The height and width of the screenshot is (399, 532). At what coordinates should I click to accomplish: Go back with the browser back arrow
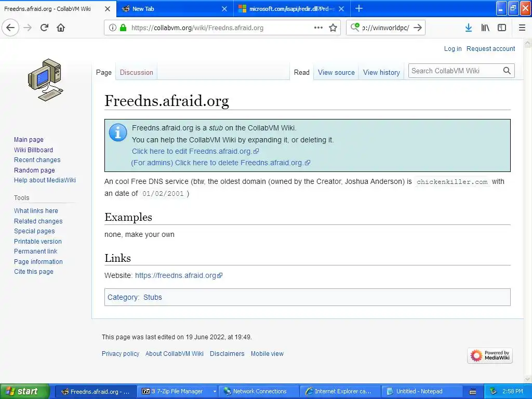(x=10, y=28)
